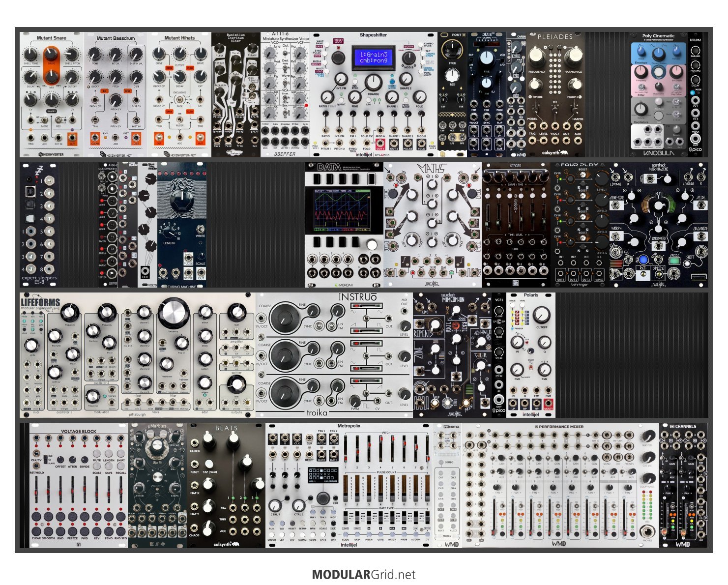Click the 4/MIX output jack on Four Play
Viewport: 728px width, 585px height.
point(599,273)
